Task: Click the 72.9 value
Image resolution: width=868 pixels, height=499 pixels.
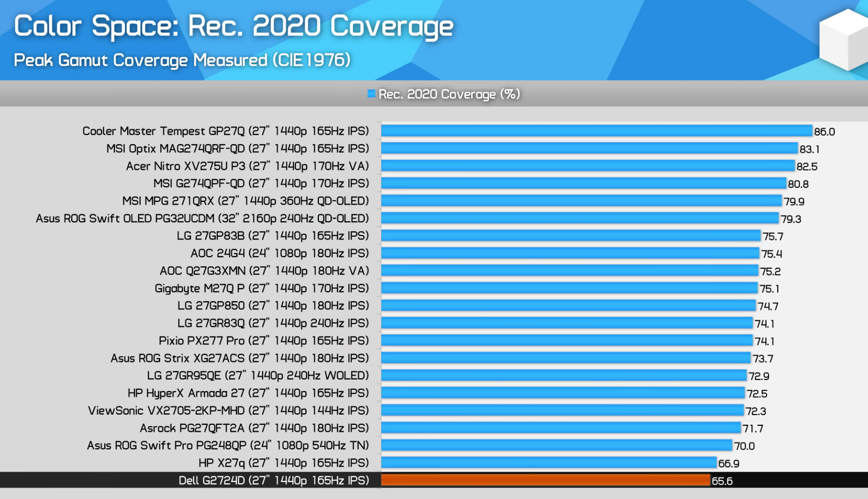Action: point(759,377)
